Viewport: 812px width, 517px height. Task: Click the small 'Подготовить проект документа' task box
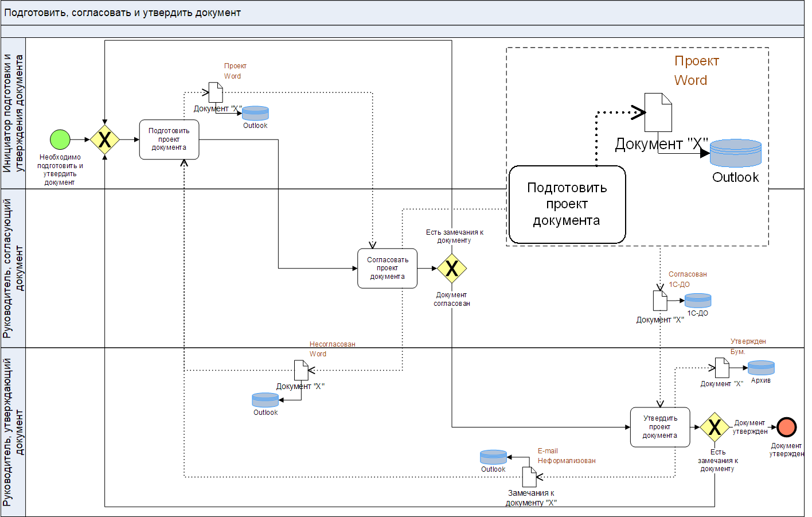pyautogui.click(x=169, y=139)
